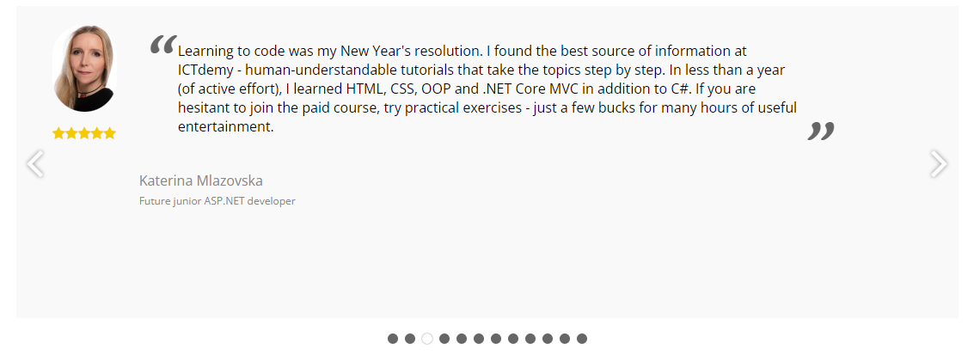980x361 pixels.
Task: Click the name Katerina Mlazovska
Action: click(x=200, y=180)
